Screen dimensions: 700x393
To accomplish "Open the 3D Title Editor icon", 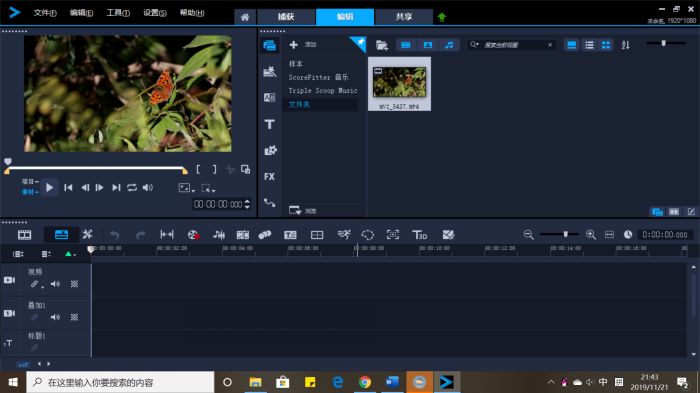I will [x=420, y=234].
